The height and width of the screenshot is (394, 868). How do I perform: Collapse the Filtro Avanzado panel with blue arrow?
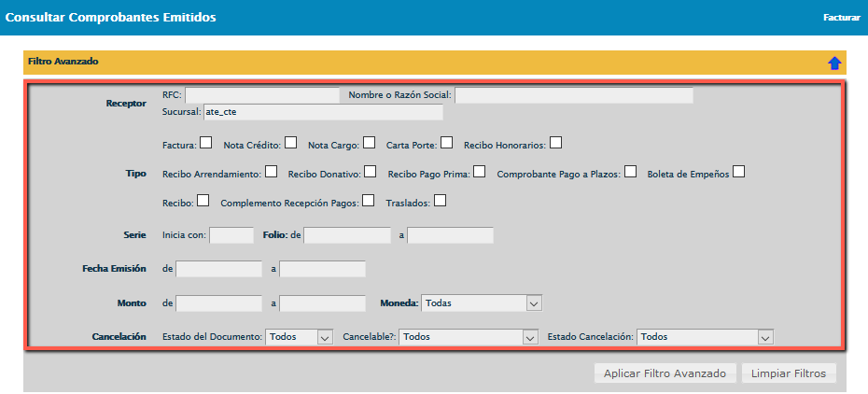pyautogui.click(x=834, y=63)
